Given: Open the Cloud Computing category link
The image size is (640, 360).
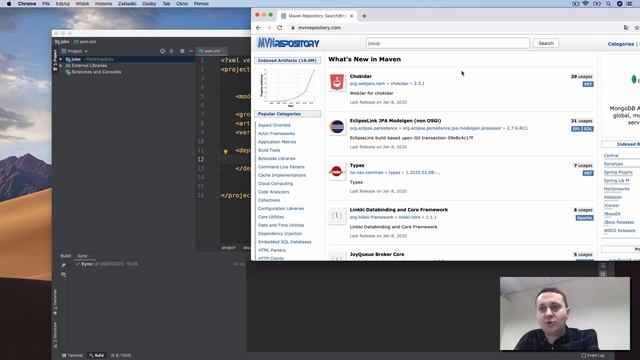Looking at the screenshot, I should (x=276, y=184).
